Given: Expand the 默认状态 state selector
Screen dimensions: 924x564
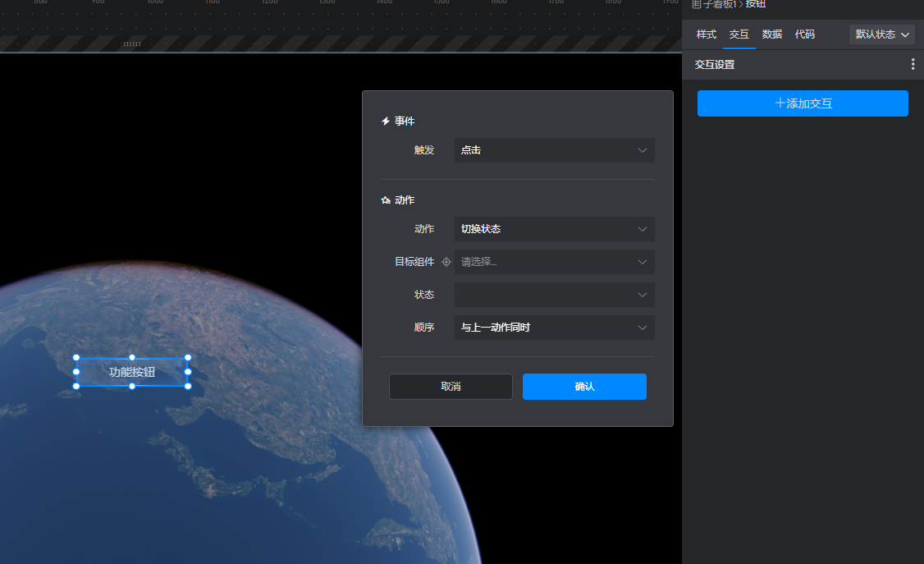Looking at the screenshot, I should point(881,34).
